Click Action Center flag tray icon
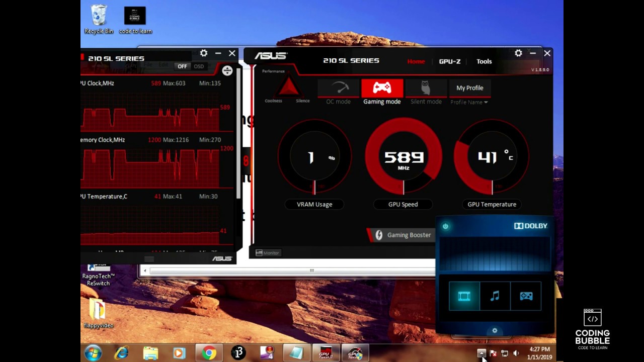Viewport: 644px width, 362px height. point(493,353)
